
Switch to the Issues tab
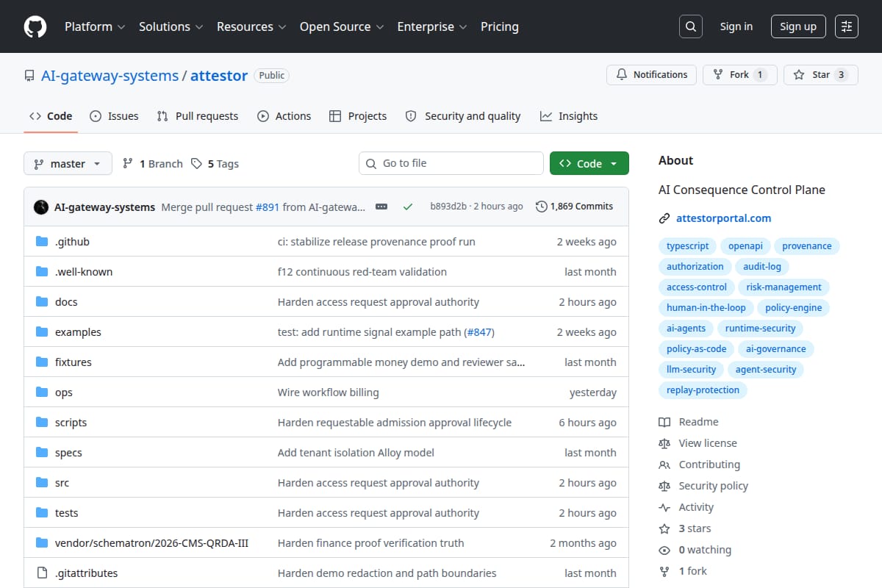pos(114,116)
